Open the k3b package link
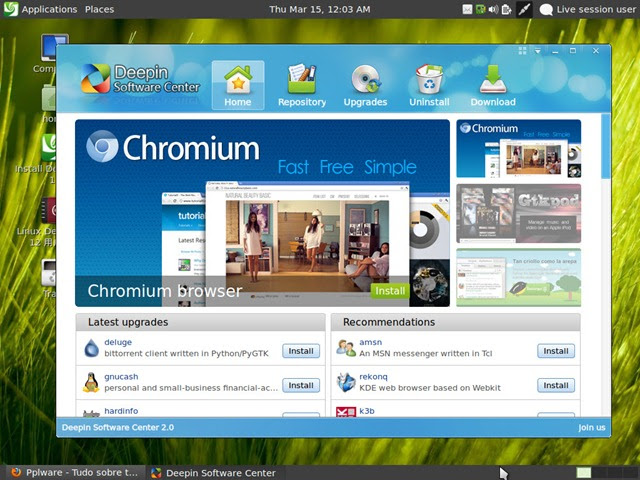 367,411
